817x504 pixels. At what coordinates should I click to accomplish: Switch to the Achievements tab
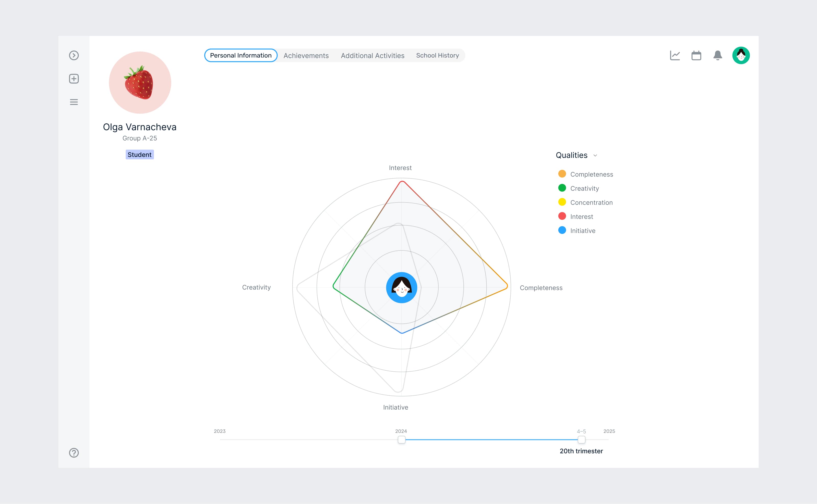[306, 55]
